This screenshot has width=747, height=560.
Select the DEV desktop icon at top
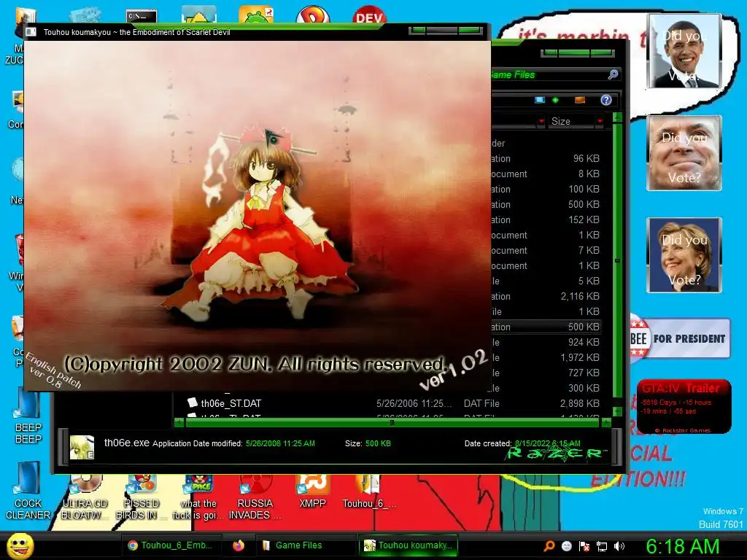(x=369, y=15)
